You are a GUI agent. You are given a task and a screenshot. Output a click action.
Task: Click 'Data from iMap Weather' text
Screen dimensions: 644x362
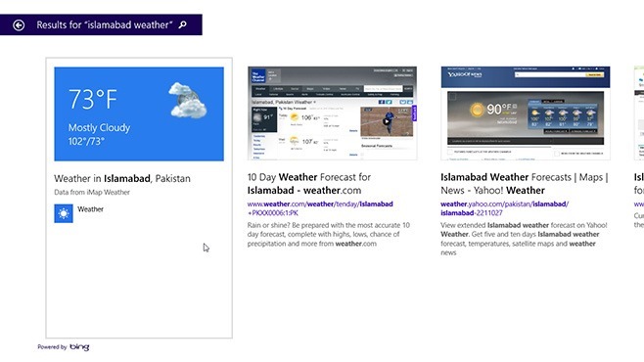click(92, 192)
